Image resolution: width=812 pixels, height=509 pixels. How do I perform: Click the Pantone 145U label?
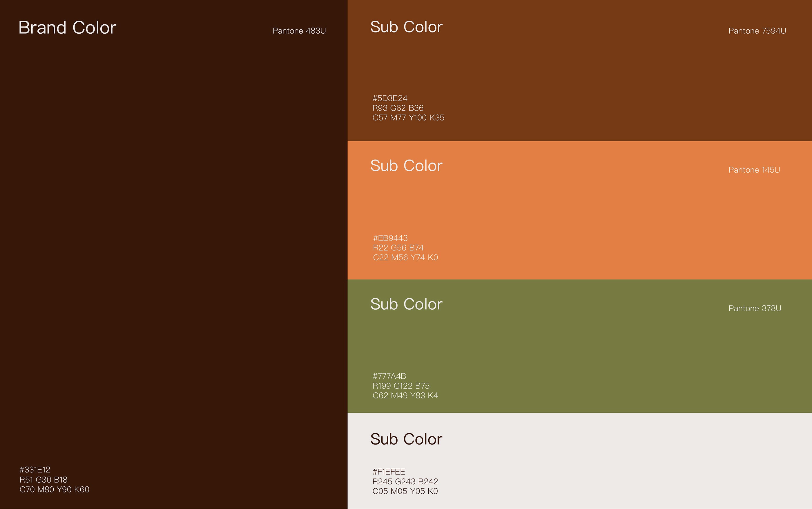click(x=754, y=170)
